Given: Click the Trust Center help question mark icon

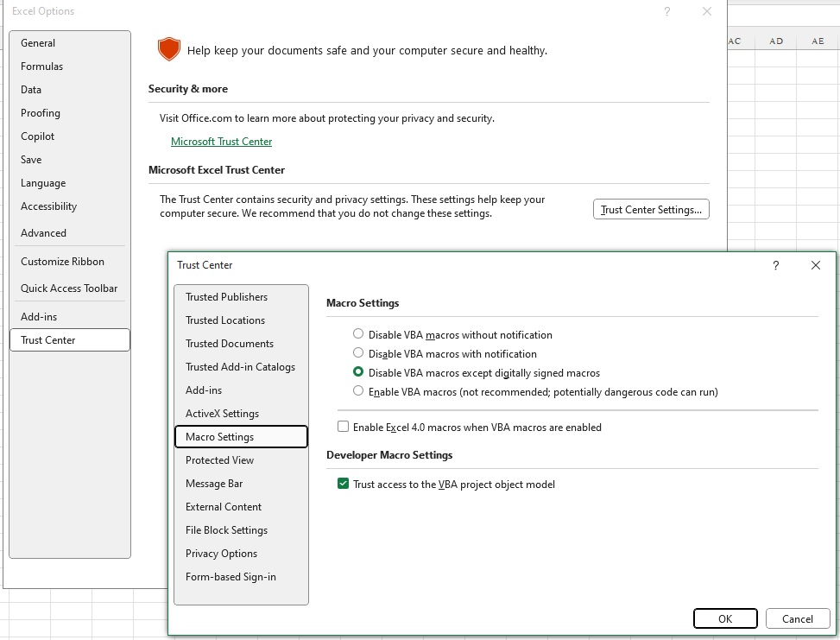Looking at the screenshot, I should coord(775,265).
